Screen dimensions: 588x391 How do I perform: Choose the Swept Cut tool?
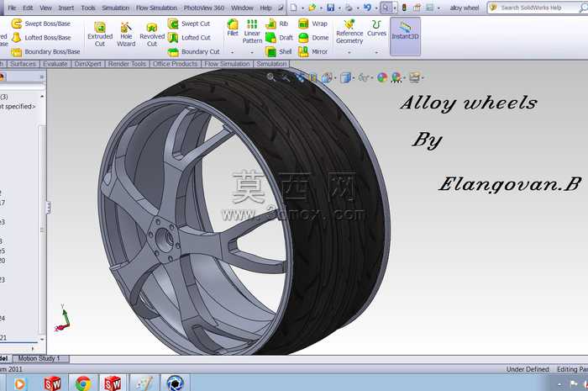point(189,24)
